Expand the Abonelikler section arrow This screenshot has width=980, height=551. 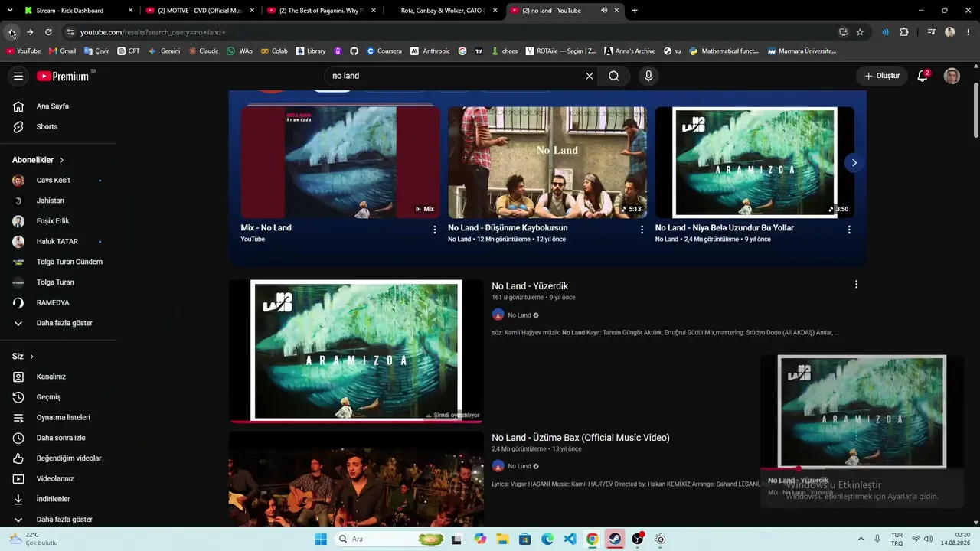(x=61, y=160)
